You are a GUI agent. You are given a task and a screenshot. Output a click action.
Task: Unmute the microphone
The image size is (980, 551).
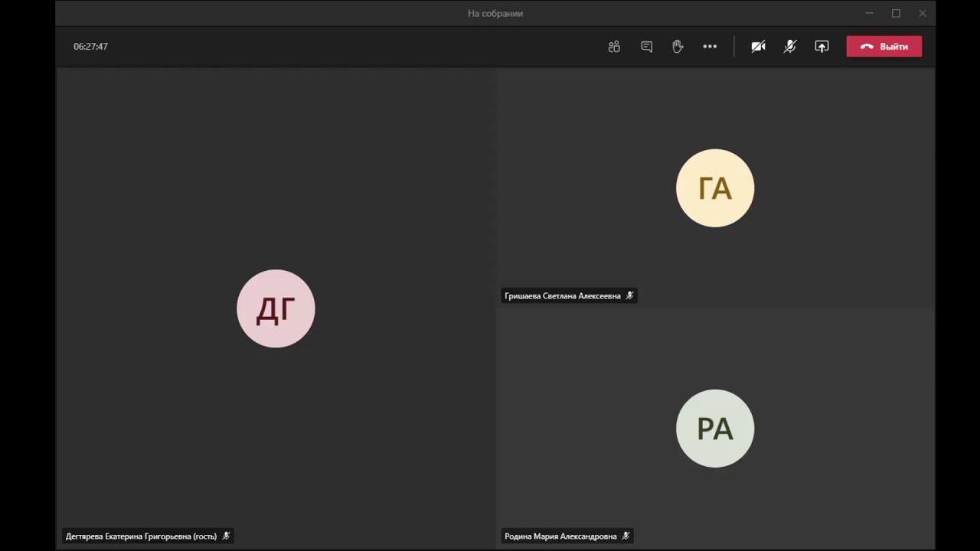point(790,47)
